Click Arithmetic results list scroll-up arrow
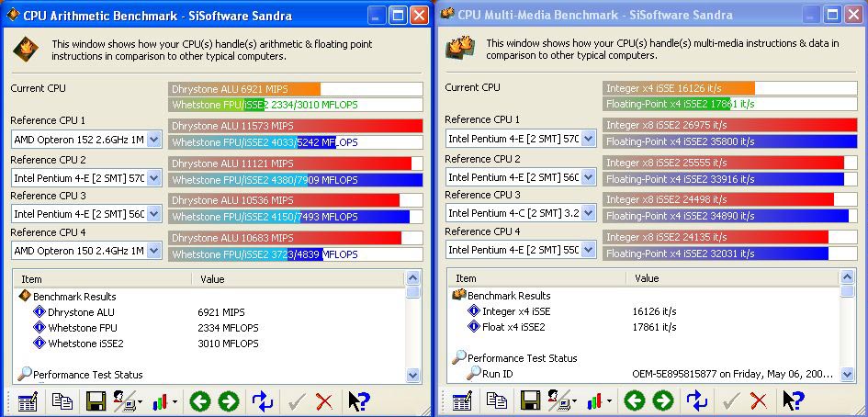868x417 pixels. click(413, 278)
